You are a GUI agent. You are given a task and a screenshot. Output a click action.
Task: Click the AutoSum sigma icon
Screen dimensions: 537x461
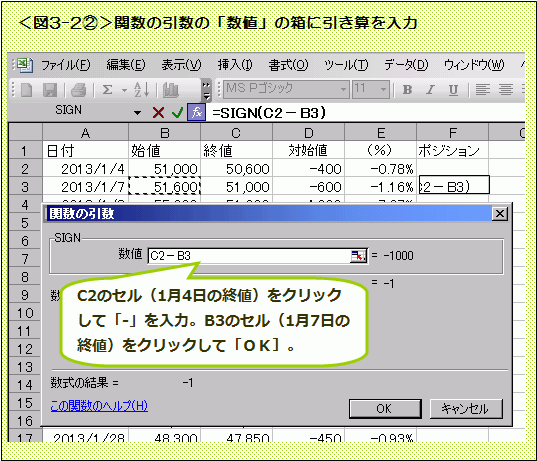tap(108, 90)
